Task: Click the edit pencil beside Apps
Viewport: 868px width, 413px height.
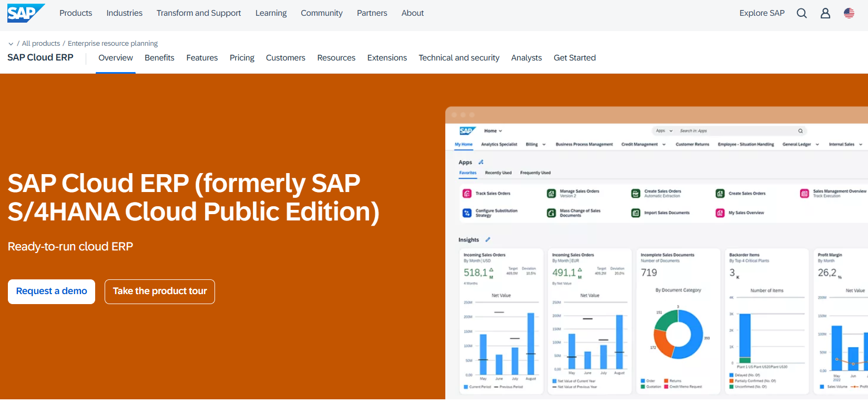Action: point(481,162)
